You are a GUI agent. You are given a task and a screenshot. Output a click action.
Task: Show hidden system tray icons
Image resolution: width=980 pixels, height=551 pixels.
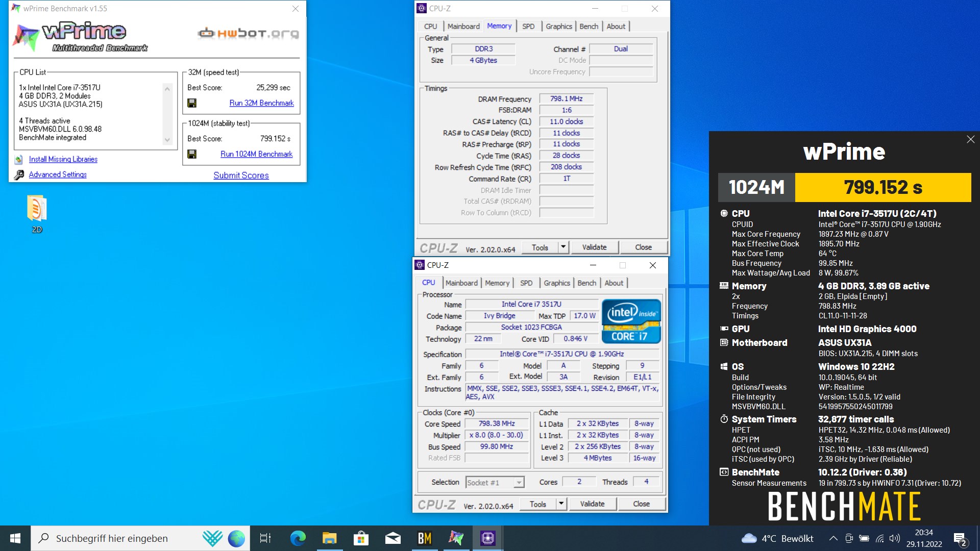click(x=833, y=538)
